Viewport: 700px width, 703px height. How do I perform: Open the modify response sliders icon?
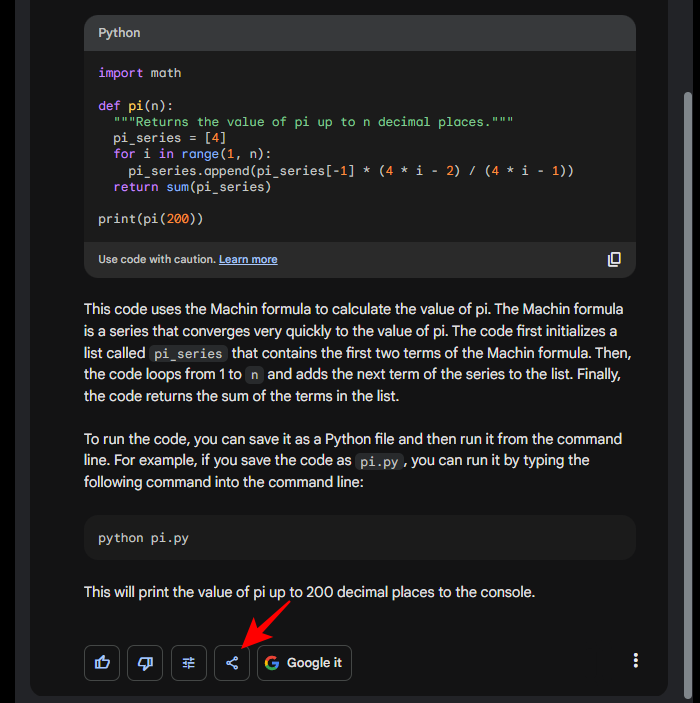[189, 663]
